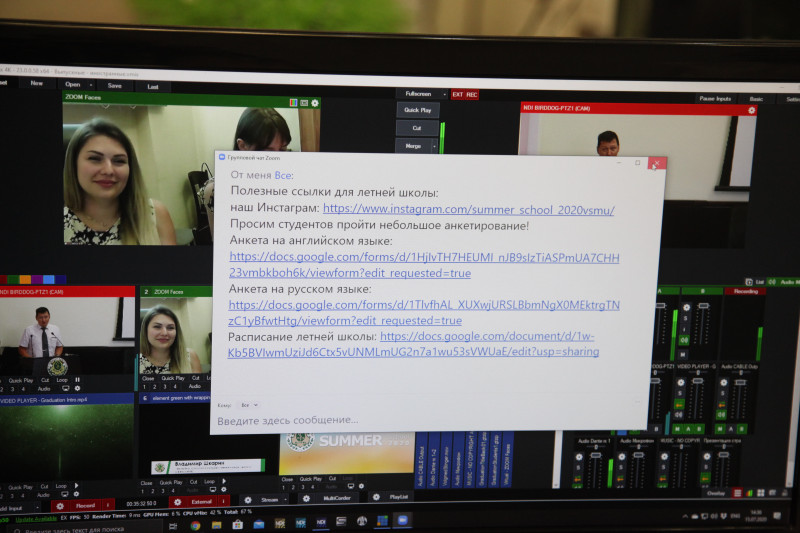The height and width of the screenshot is (533, 800).
Task: Toggle the REC indicator button
Action: click(471, 94)
